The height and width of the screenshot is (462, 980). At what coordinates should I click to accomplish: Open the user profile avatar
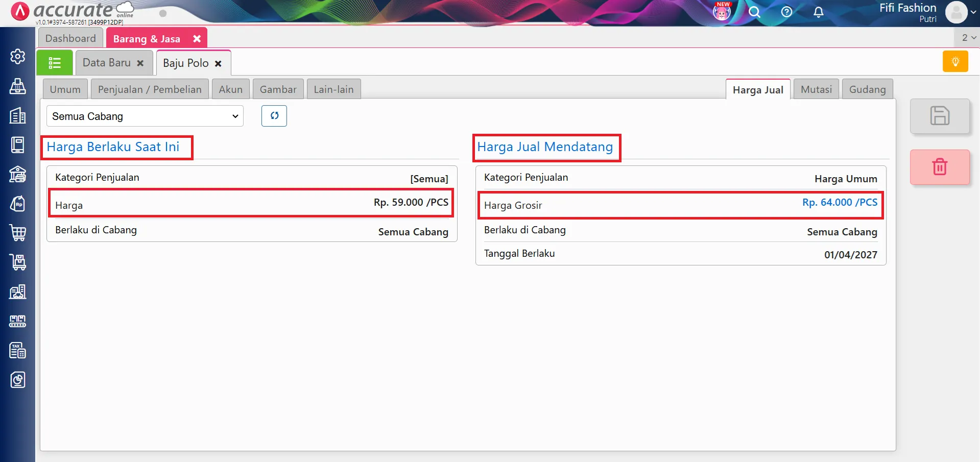(956, 12)
